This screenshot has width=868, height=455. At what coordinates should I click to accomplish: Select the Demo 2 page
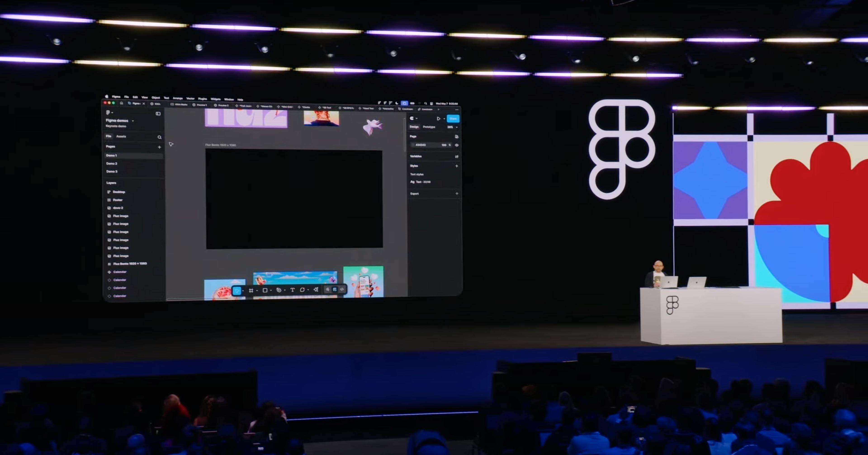pyautogui.click(x=111, y=163)
